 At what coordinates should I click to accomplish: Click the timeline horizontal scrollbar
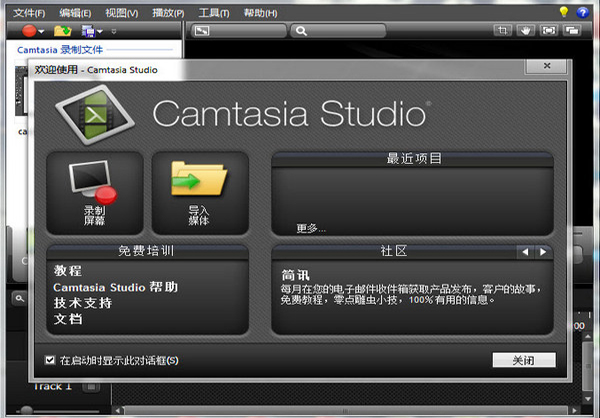346,411
